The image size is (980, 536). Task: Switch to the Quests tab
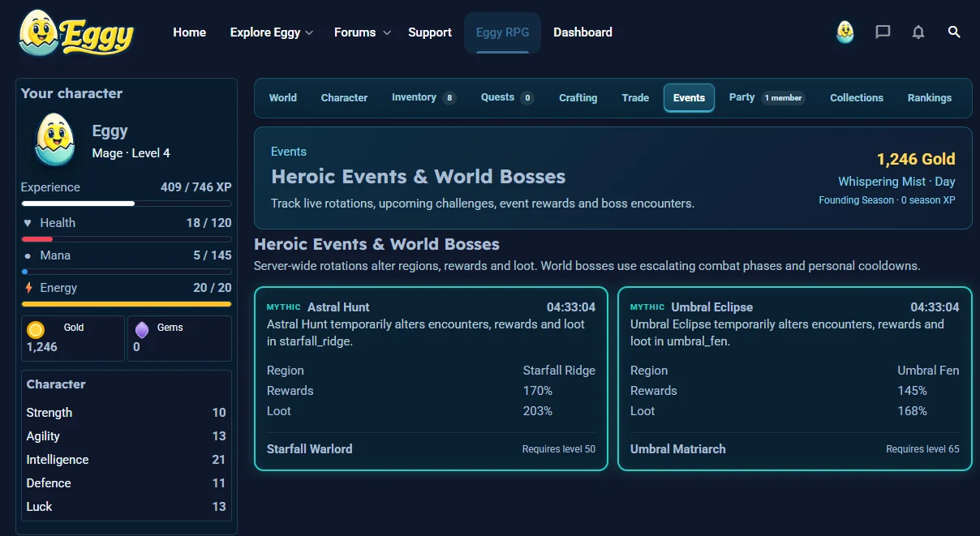click(507, 98)
